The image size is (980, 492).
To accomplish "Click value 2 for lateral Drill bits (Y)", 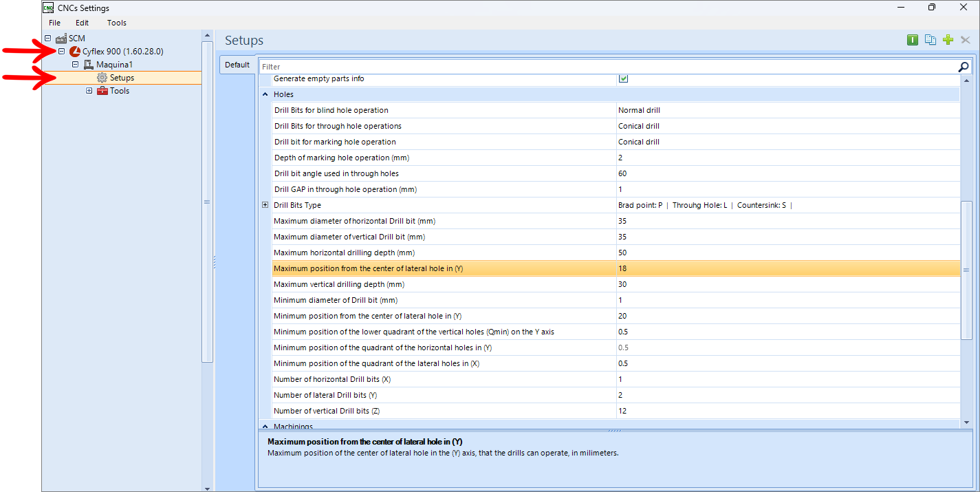I will (x=620, y=395).
